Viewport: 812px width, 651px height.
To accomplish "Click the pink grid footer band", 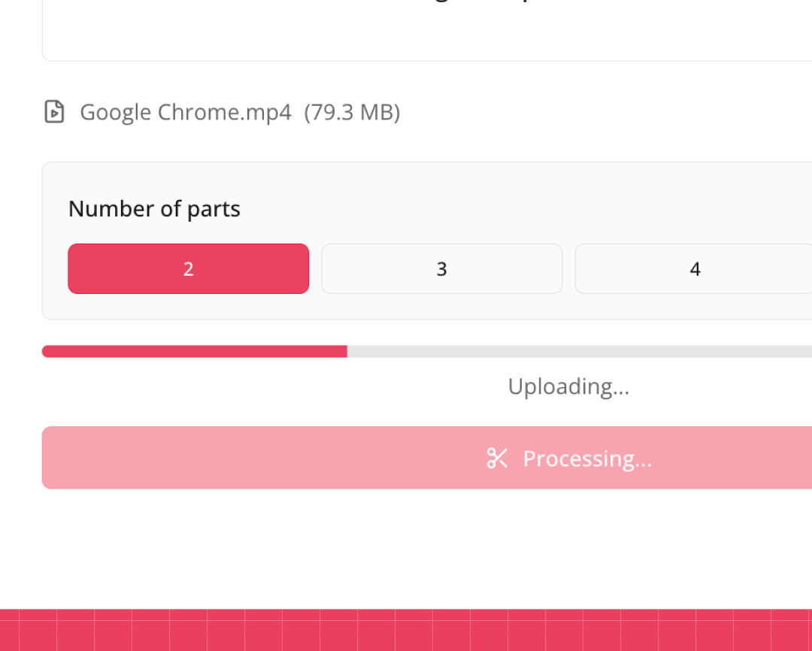I will (406, 630).
